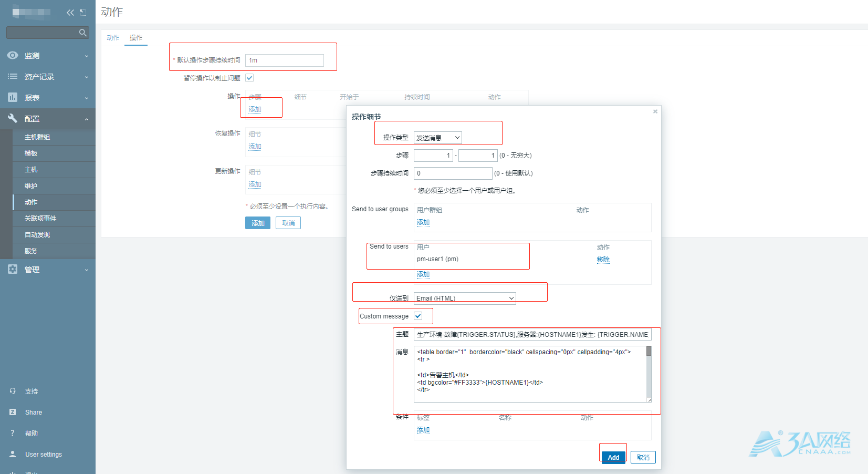Expand the 监测 menu chevron

pyautogui.click(x=87, y=56)
